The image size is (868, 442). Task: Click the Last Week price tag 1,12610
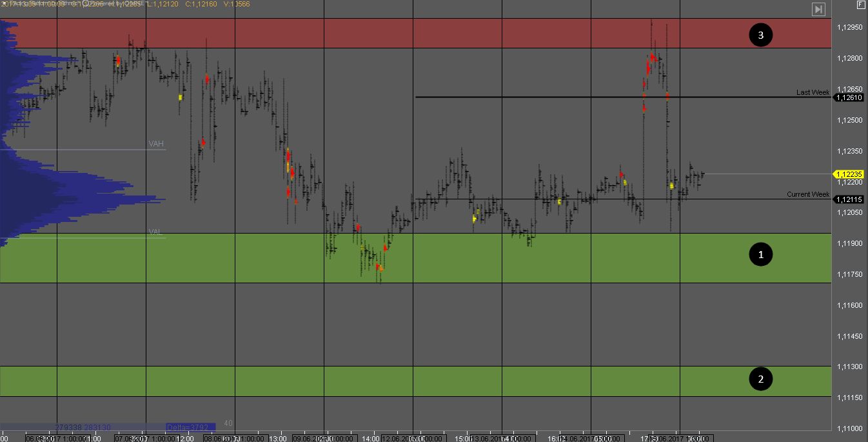click(x=849, y=97)
